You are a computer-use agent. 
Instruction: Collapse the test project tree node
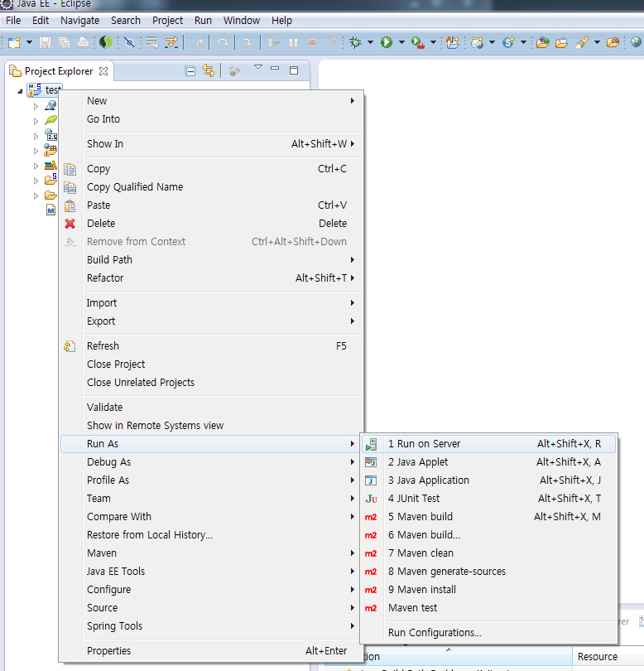pyautogui.click(x=20, y=91)
